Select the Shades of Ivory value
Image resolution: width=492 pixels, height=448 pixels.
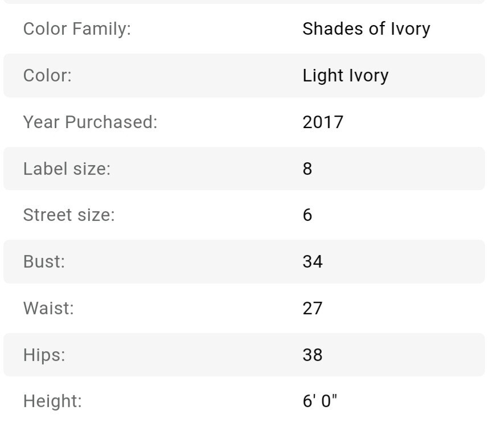pos(366,29)
